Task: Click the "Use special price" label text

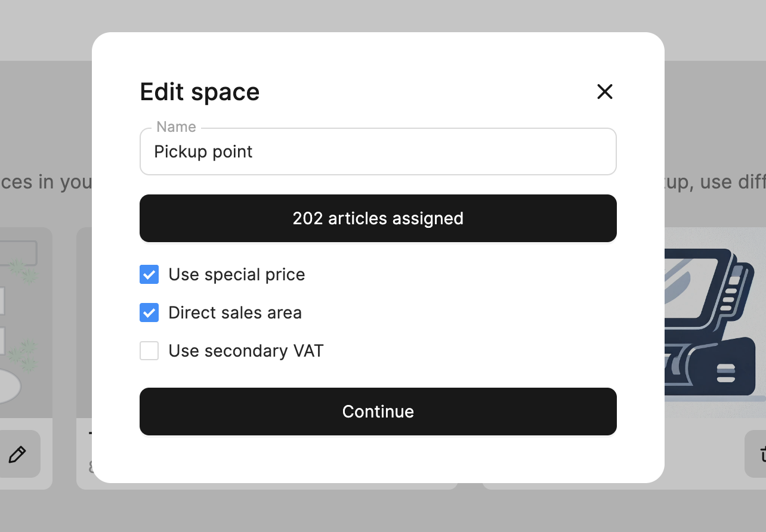Action: coord(236,274)
